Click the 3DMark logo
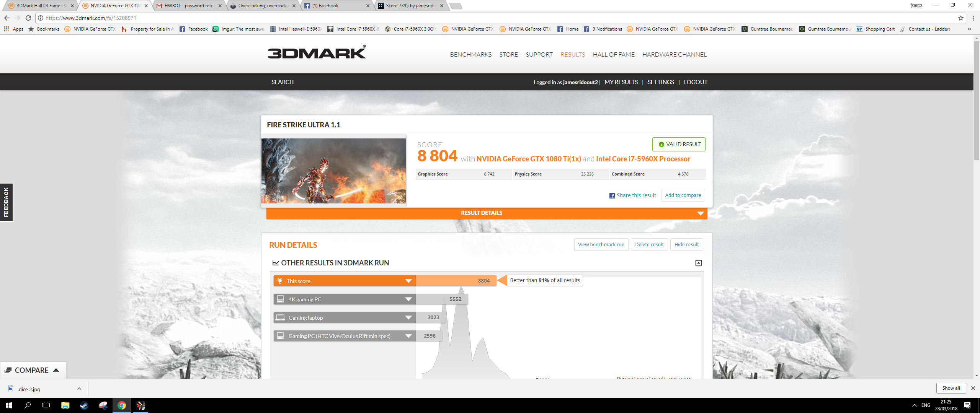The image size is (980, 413). [x=317, y=52]
